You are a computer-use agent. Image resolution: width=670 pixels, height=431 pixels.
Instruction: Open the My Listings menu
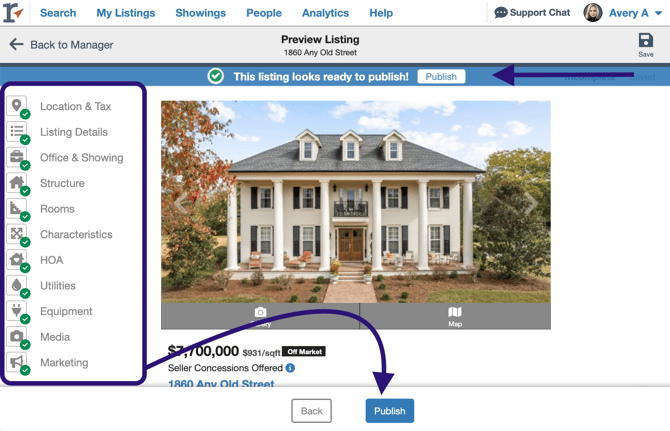[126, 13]
